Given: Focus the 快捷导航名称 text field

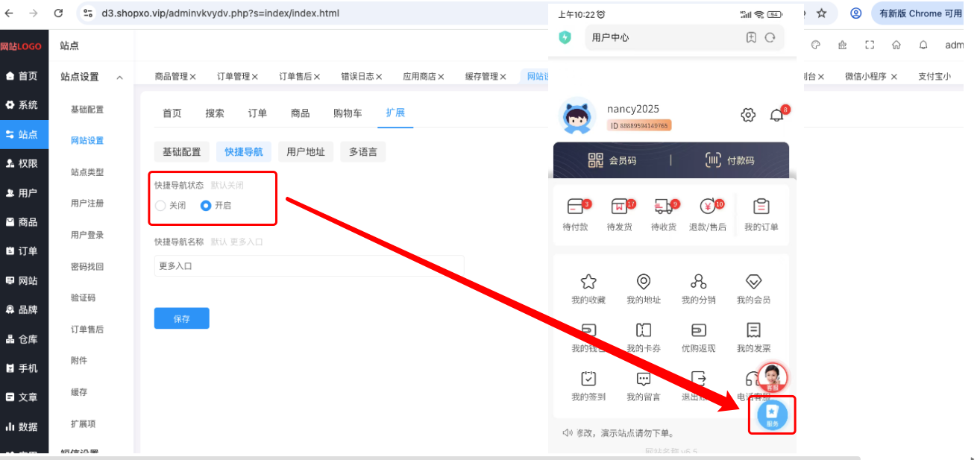Looking at the screenshot, I should point(309,266).
